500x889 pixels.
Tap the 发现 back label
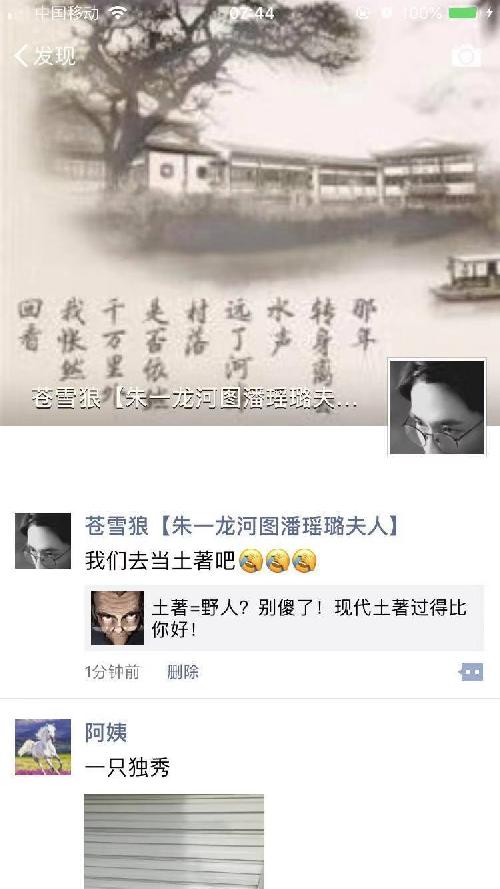click(55, 56)
